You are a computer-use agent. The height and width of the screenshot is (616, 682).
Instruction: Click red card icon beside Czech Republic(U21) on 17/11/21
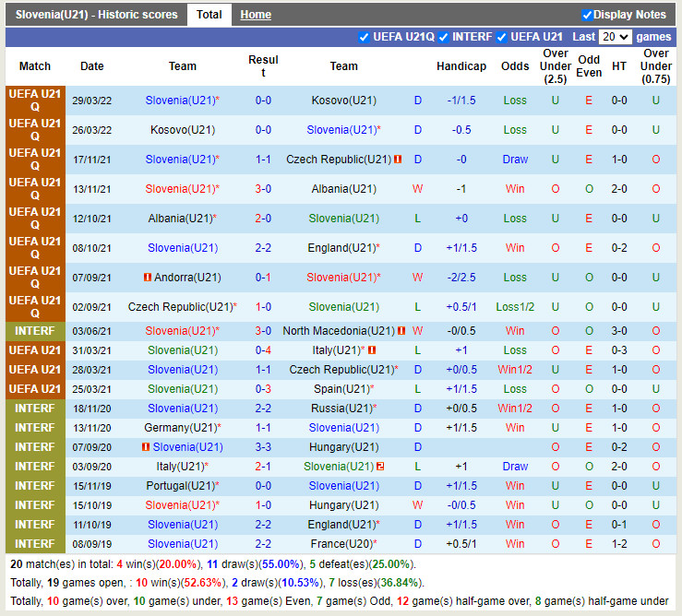[x=398, y=160]
